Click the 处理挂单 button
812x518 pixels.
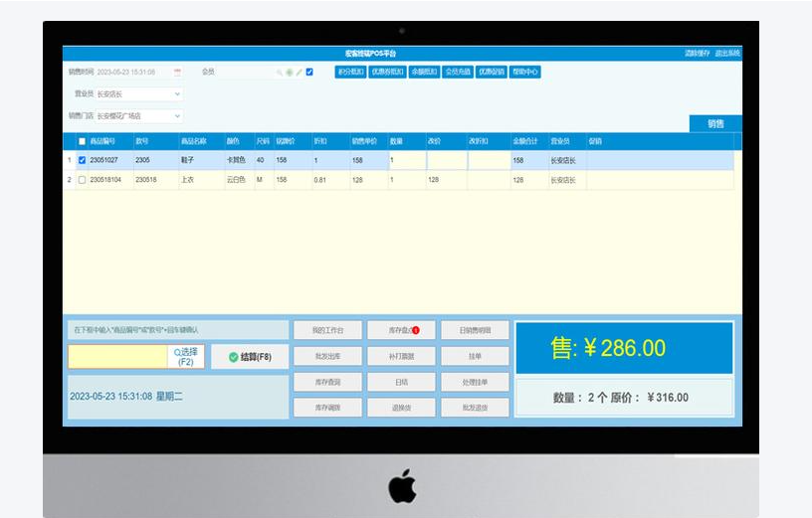click(475, 382)
